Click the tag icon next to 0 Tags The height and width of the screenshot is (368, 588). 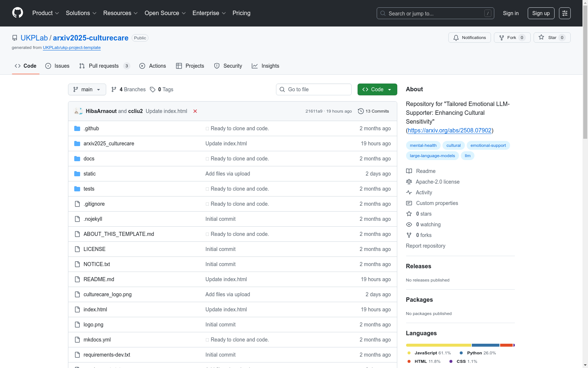point(153,89)
